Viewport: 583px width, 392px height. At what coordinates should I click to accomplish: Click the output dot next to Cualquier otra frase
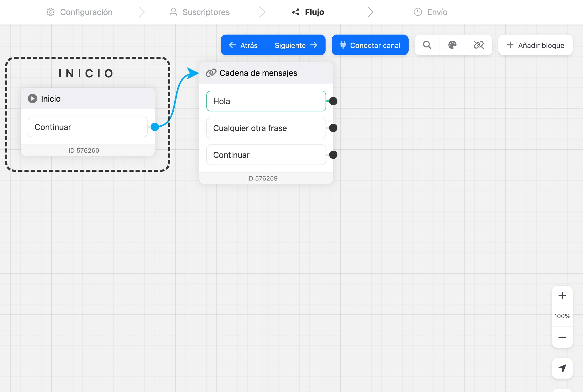pos(333,128)
